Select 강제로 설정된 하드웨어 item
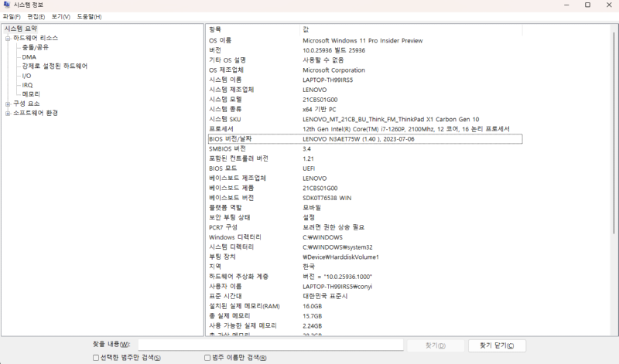 click(54, 66)
